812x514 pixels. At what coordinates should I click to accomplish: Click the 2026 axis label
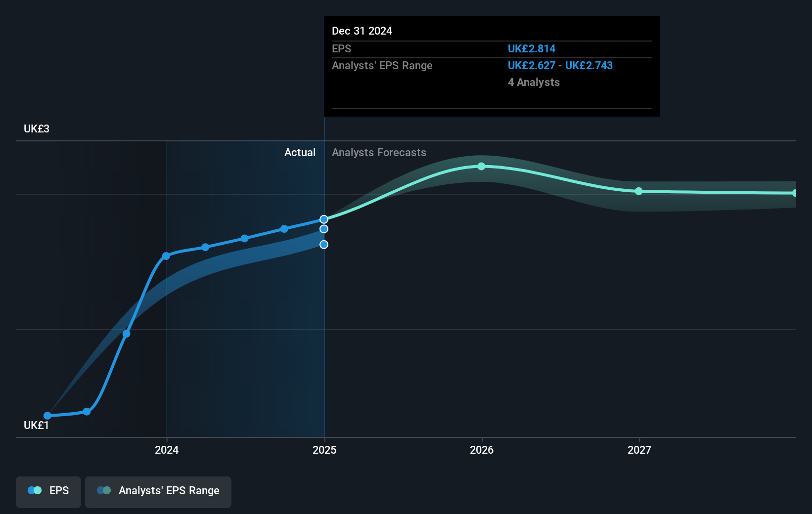click(481, 450)
